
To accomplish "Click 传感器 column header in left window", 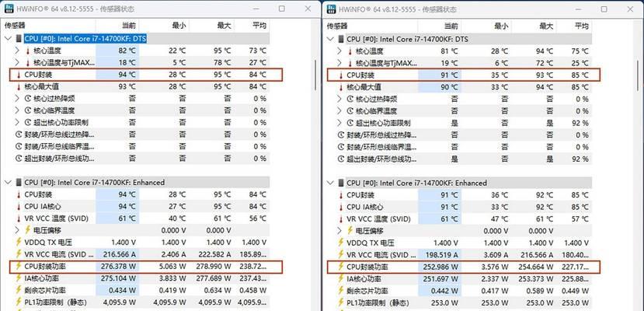I will pyautogui.click(x=15, y=26).
